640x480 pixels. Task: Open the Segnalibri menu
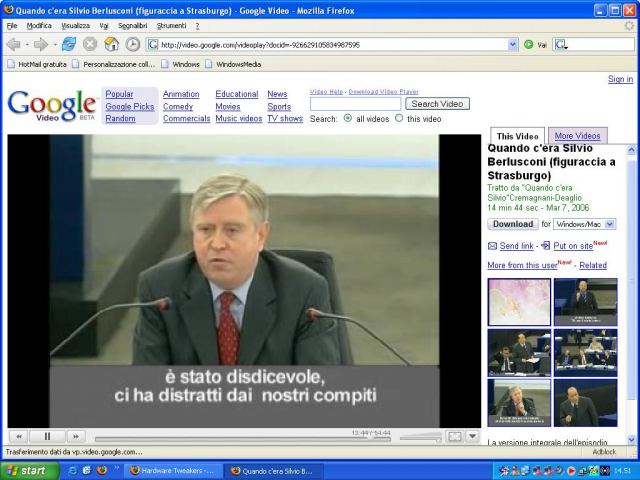coord(133,26)
